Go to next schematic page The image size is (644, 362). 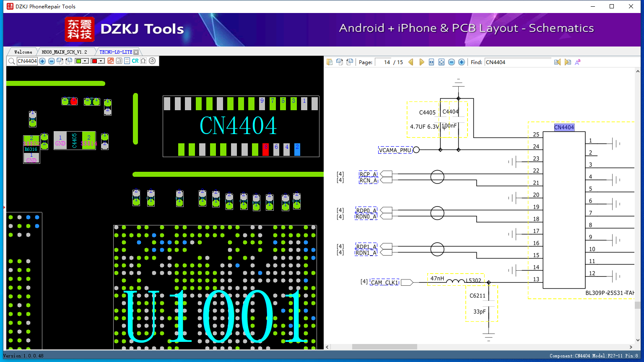pos(421,62)
